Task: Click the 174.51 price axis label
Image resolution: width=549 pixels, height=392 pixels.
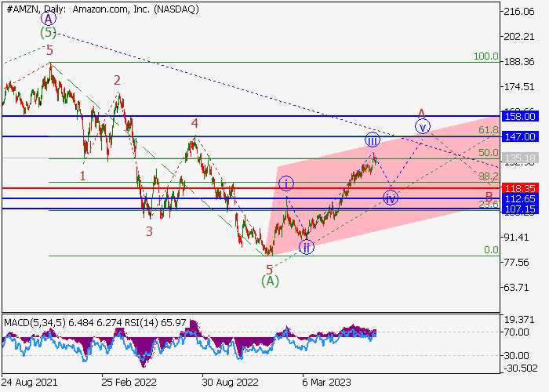Action: (519, 86)
